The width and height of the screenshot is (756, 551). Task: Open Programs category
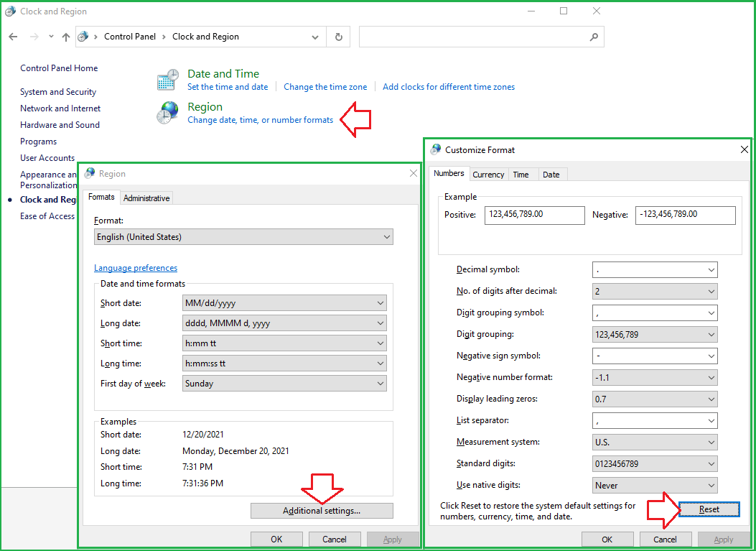click(x=38, y=142)
